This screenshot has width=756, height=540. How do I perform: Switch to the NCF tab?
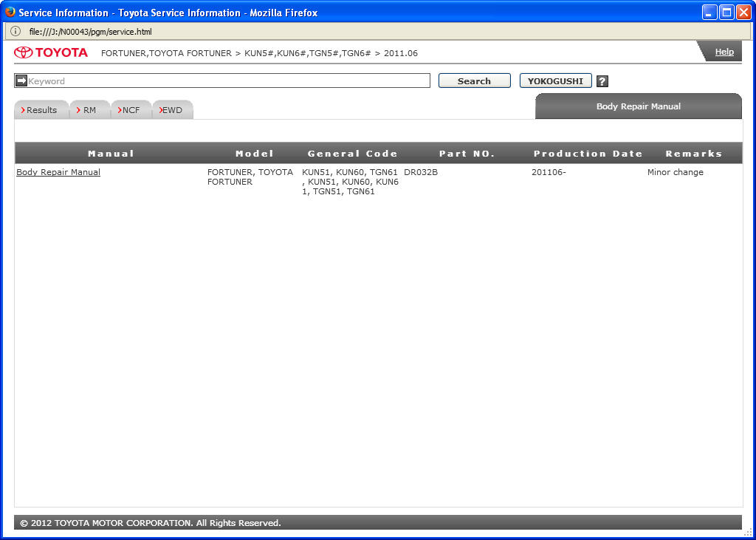pos(131,110)
